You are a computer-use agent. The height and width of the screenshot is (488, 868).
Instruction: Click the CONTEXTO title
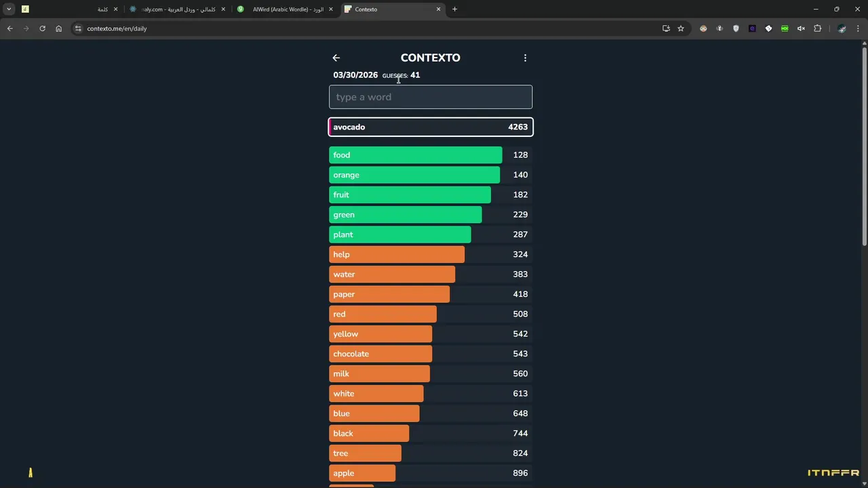[x=431, y=58]
